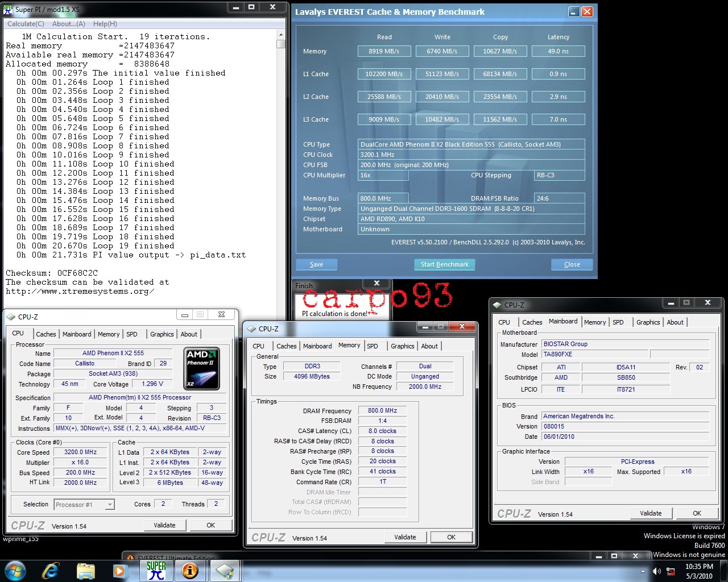Click Validate in CPU-Z CPU window
The width and height of the screenshot is (728, 582).
pyautogui.click(x=164, y=525)
